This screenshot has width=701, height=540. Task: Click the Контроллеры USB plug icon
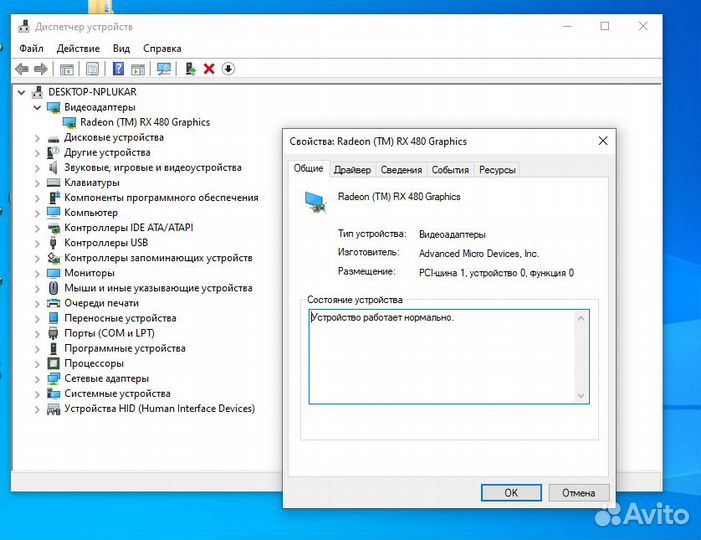pyautogui.click(x=53, y=243)
